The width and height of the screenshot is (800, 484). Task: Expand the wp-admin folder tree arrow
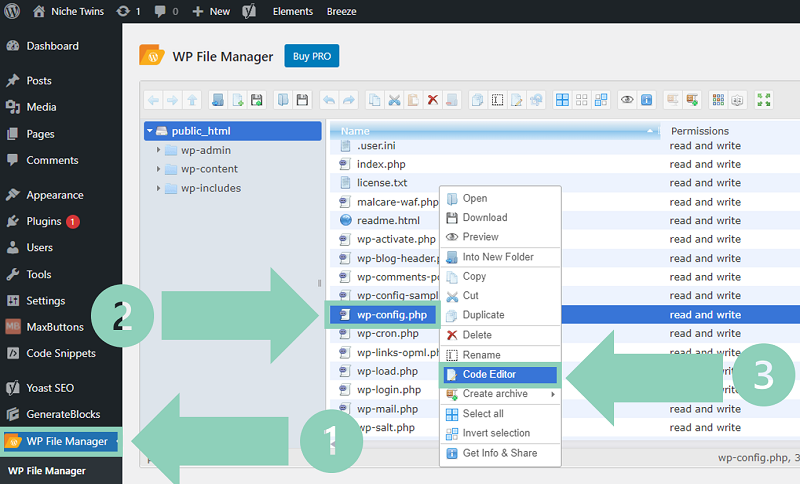click(x=158, y=150)
